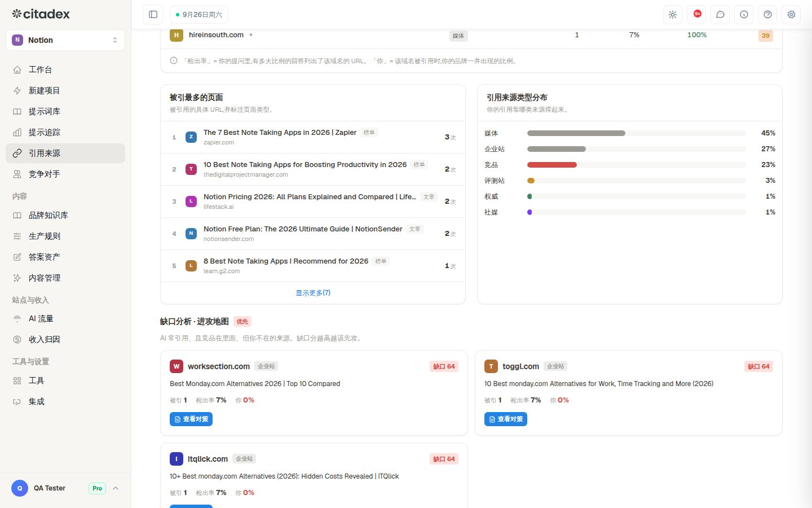Open the Notion project switcher dropdown
This screenshot has width=812, height=508.
65,40
